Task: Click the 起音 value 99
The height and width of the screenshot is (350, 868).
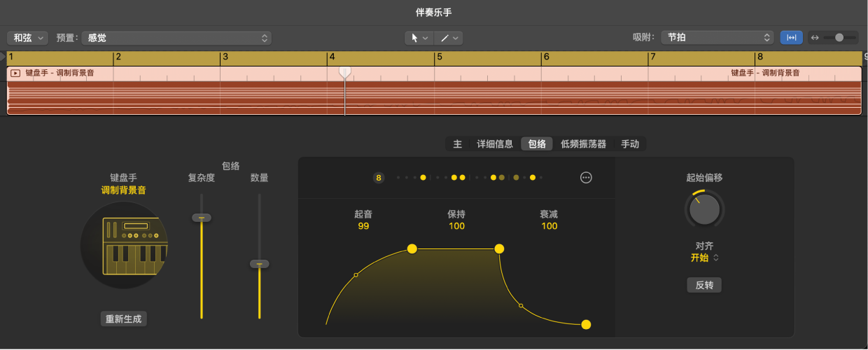Action: [x=363, y=226]
